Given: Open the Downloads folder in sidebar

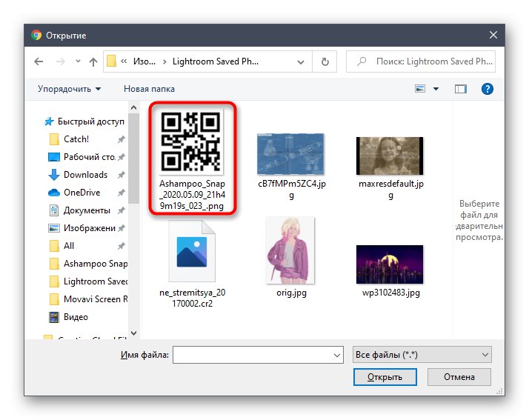Looking at the screenshot, I should [x=86, y=175].
